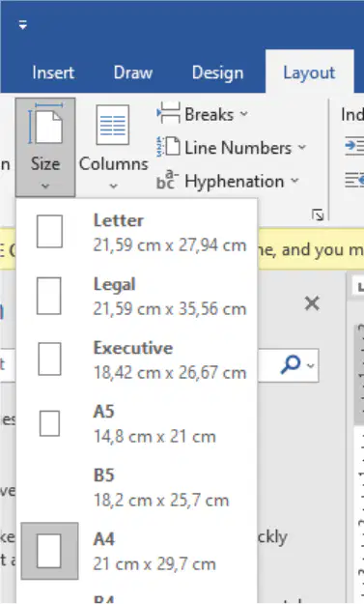Click the highlighted A4 page thumbnail
364x604 pixels.
click(x=49, y=551)
